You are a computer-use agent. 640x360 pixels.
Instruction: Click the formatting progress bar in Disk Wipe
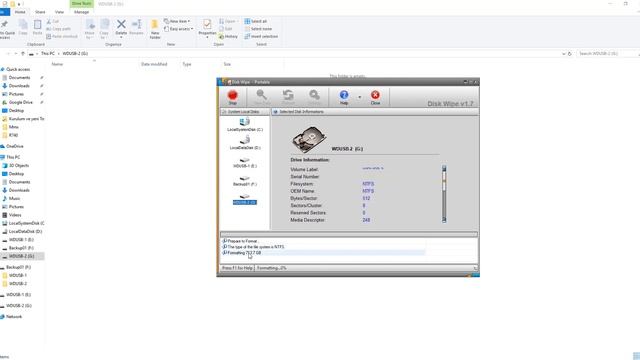[349, 234]
